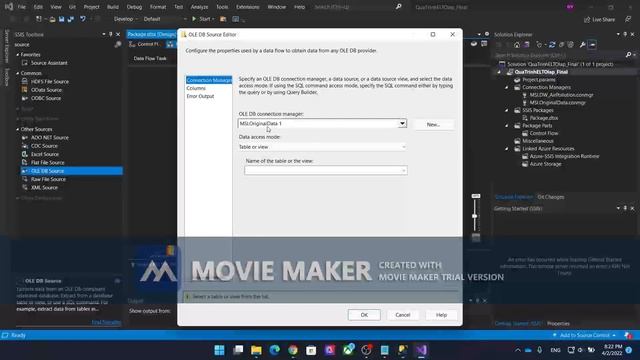The height and width of the screenshot is (360, 640).
Task: Select the Error Output page
Action: point(200,96)
